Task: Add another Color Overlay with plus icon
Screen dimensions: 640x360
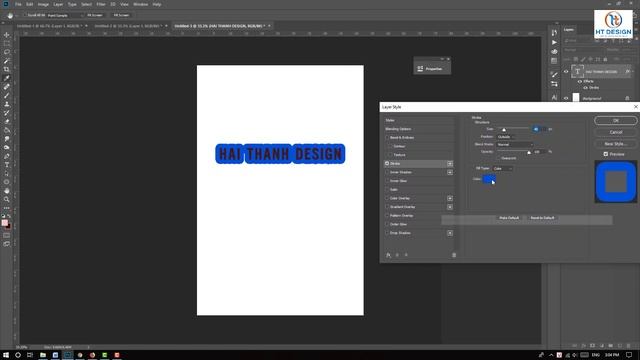Action: pos(450,198)
